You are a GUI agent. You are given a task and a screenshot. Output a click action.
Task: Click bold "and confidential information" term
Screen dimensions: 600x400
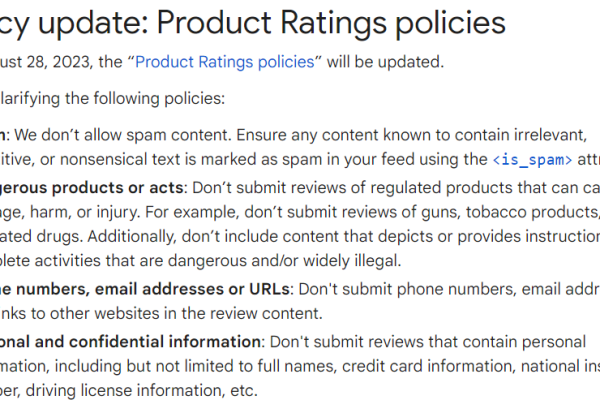(x=148, y=342)
